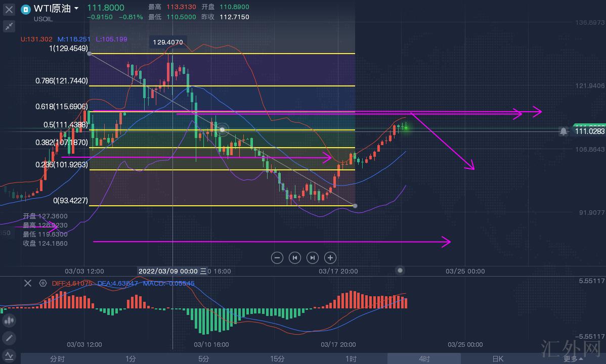Open the WTI原油 symbol dropdown
The width and height of the screenshot is (606, 364).
click(x=76, y=9)
